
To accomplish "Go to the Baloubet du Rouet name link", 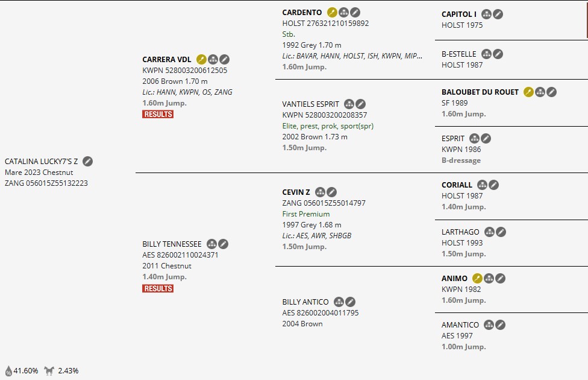I will [480, 92].
